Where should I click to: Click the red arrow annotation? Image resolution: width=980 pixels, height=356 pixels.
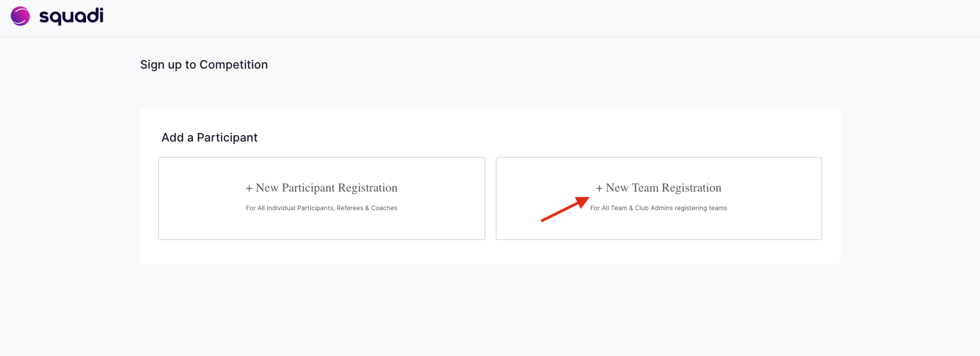point(565,209)
